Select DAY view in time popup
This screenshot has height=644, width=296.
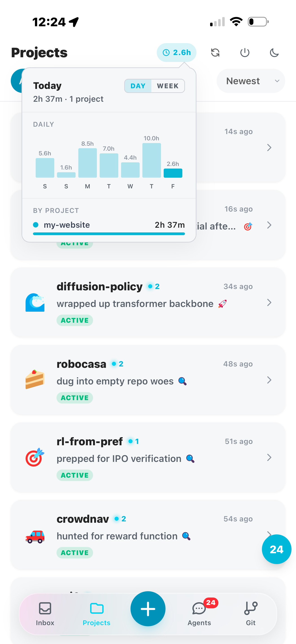point(138,86)
